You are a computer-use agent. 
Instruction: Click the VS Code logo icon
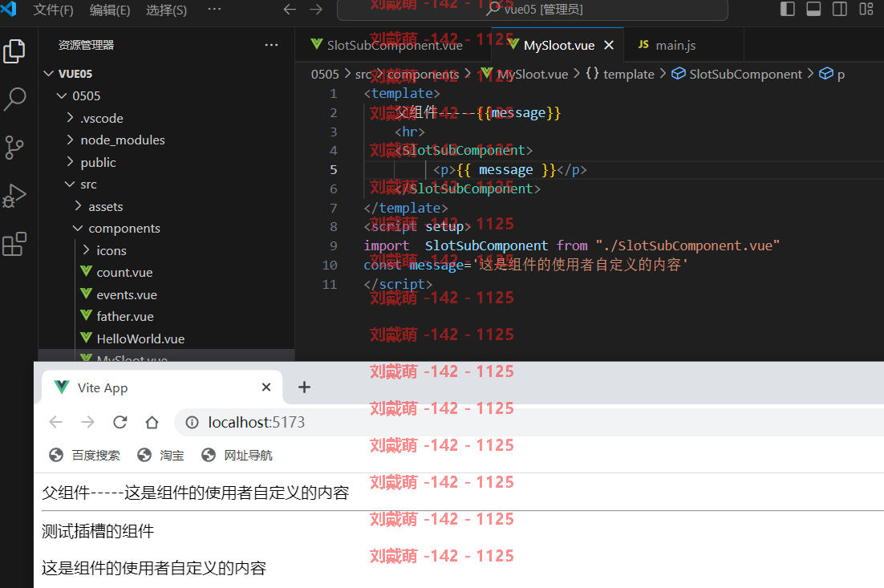(x=9, y=8)
